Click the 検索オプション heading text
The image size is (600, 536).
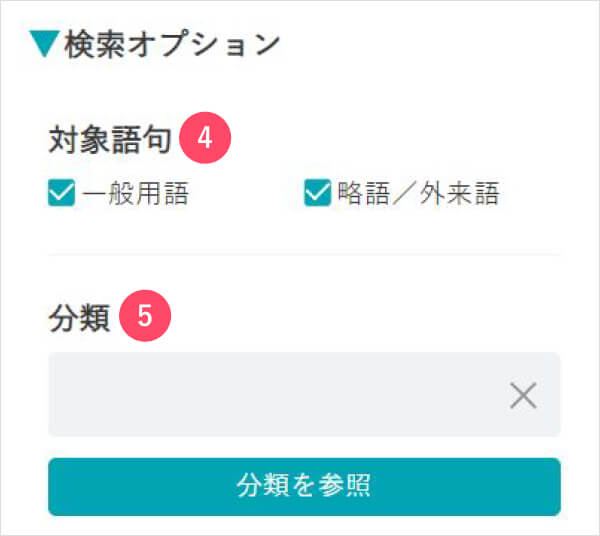coord(172,45)
